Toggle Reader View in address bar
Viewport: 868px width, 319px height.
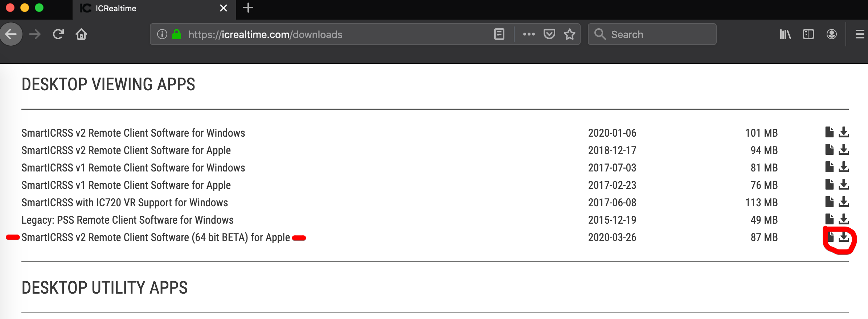click(x=499, y=34)
